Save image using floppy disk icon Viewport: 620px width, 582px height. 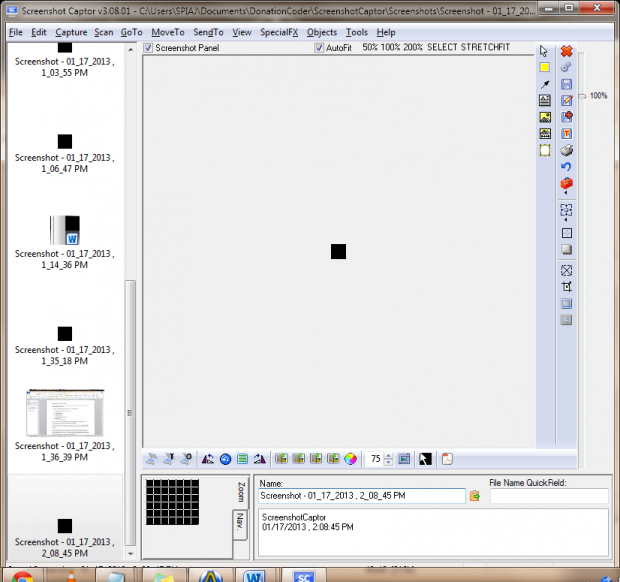click(567, 84)
